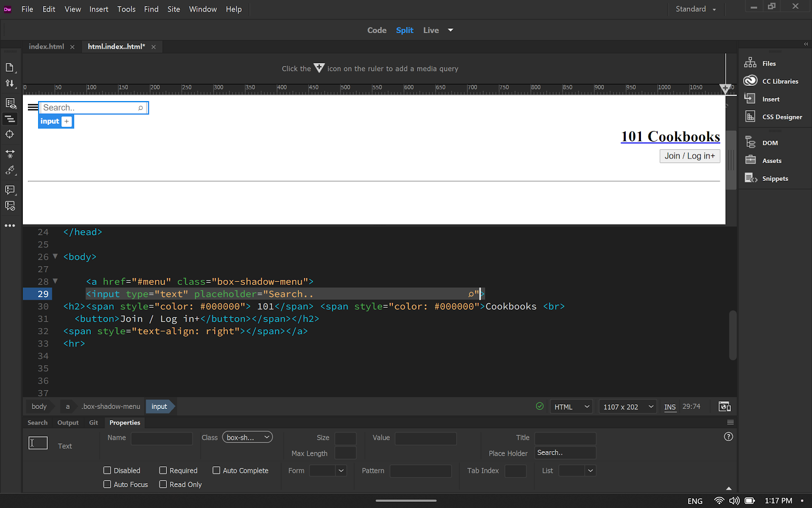Click the Dreamweaver app logo
The height and width of the screenshot is (508, 812).
pyautogui.click(x=8, y=9)
